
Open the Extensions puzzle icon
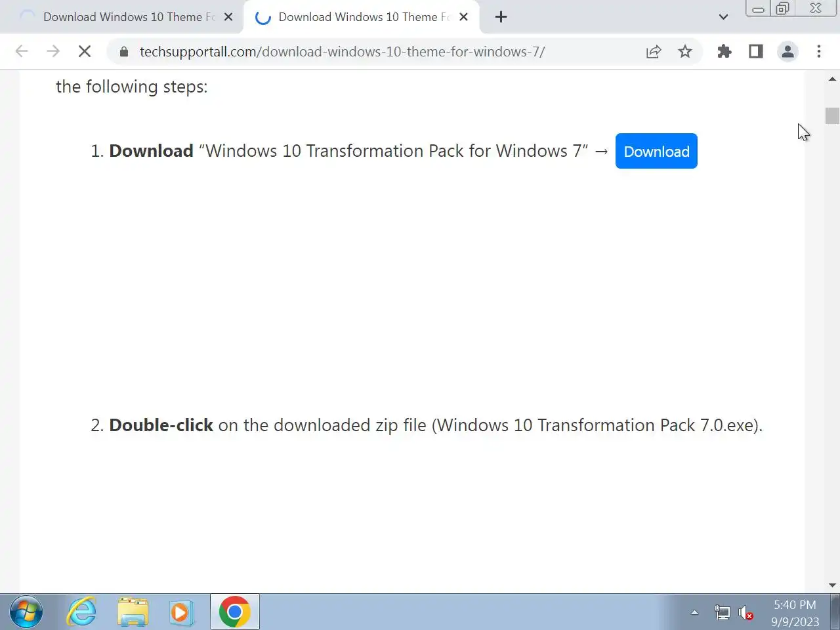[724, 51]
